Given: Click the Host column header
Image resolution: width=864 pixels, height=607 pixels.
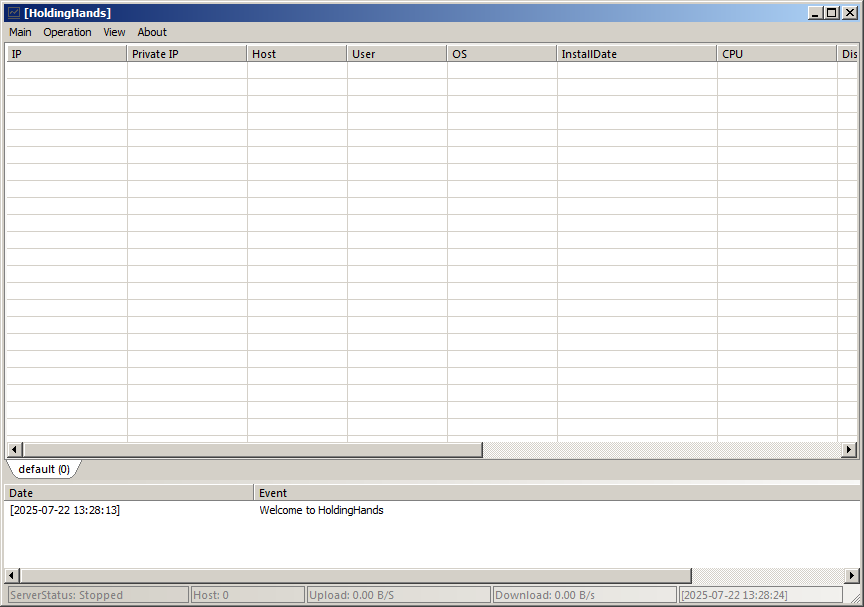Looking at the screenshot, I should tap(296, 54).
